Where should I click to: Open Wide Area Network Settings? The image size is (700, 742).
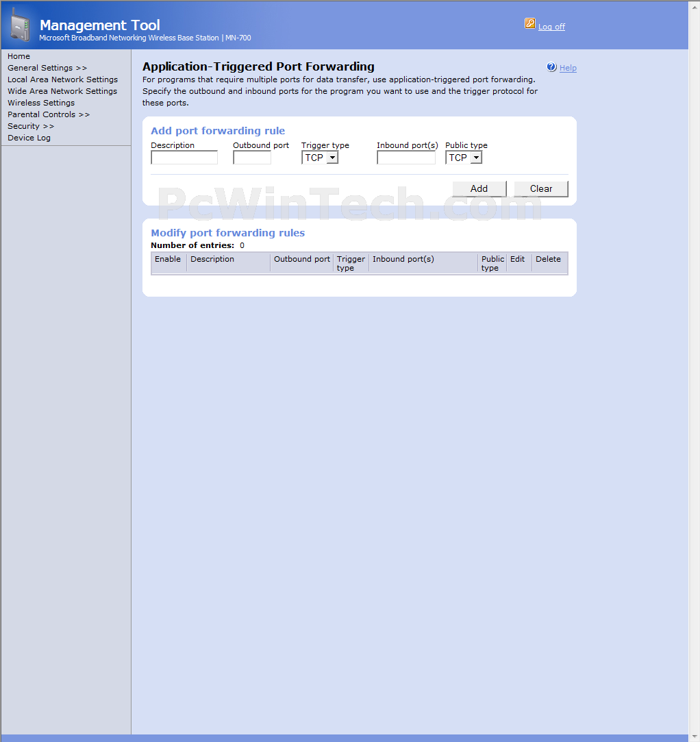(62, 91)
